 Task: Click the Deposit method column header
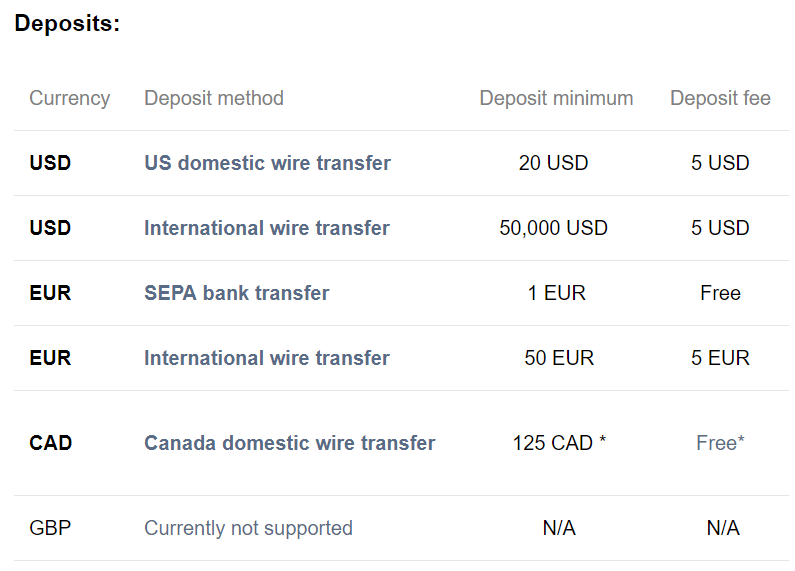[x=214, y=98]
